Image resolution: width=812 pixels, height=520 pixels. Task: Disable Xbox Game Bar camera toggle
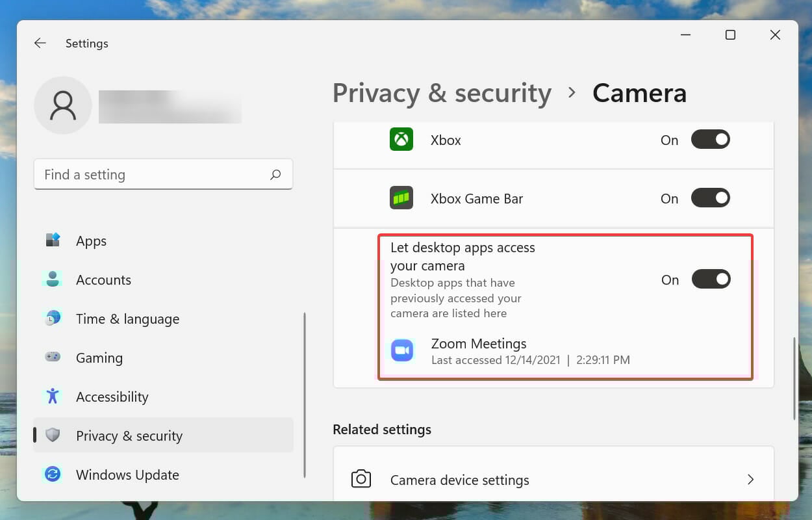coord(710,198)
